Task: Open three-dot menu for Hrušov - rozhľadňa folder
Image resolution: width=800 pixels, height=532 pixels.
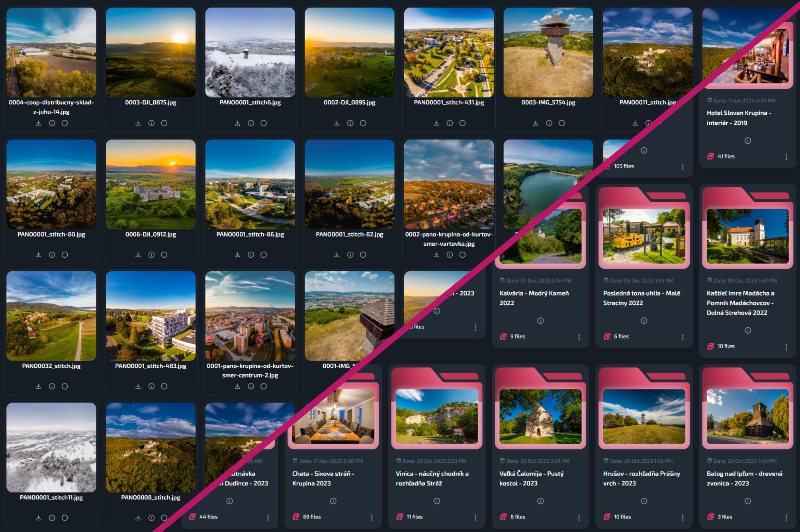Action: (683, 518)
